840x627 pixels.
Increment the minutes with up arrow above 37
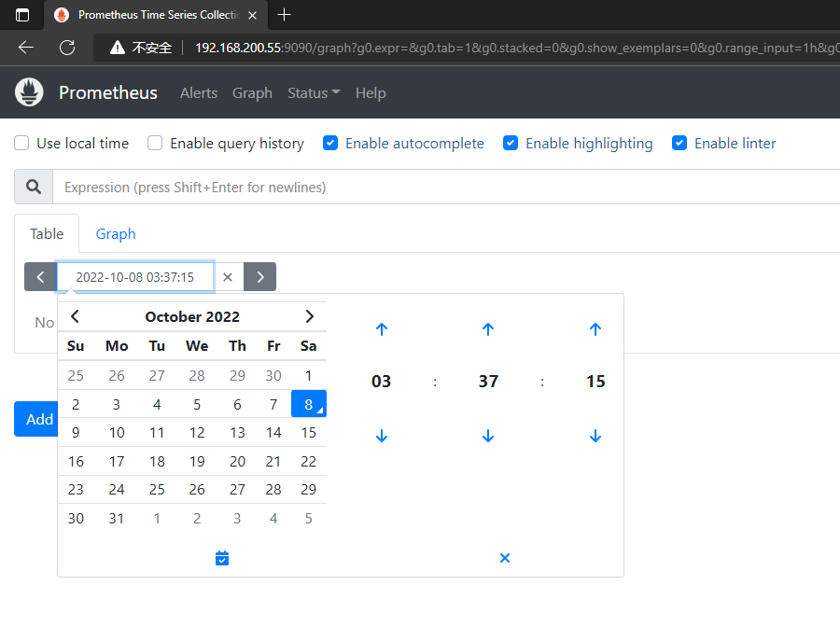[488, 329]
